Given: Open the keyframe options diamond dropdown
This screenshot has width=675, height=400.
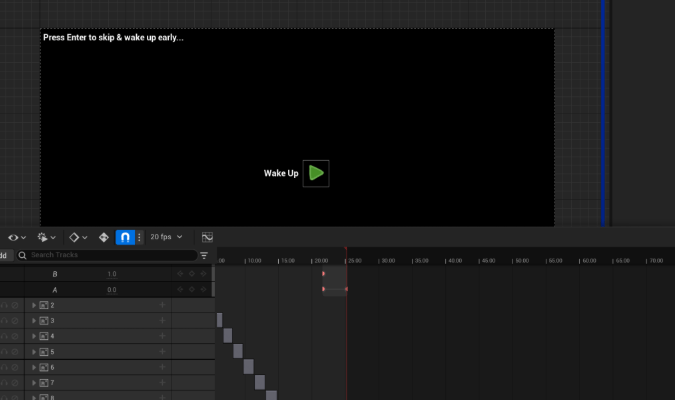Looking at the screenshot, I should 77,238.
